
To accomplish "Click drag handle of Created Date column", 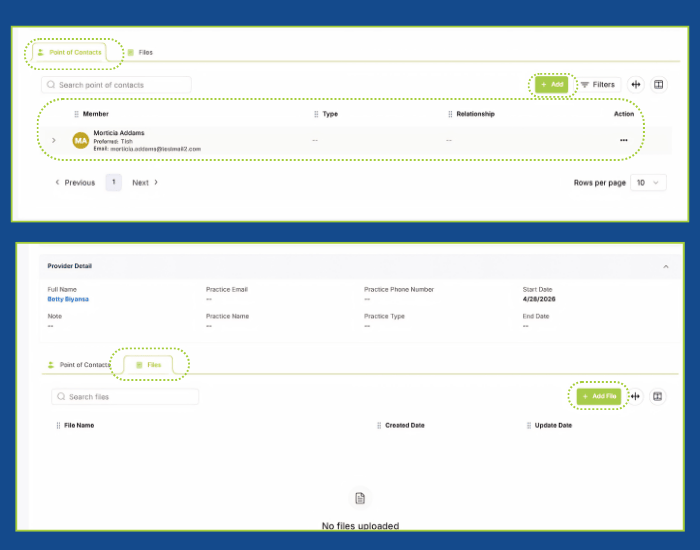I will point(379,425).
